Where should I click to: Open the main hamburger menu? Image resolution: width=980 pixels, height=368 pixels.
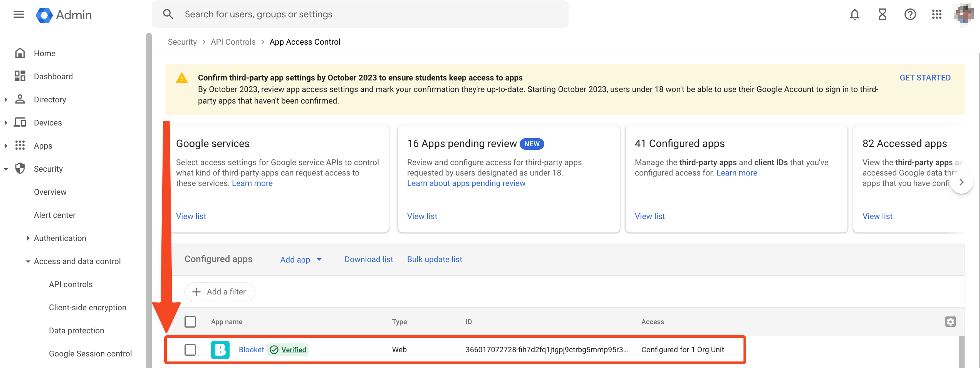click(x=19, y=15)
